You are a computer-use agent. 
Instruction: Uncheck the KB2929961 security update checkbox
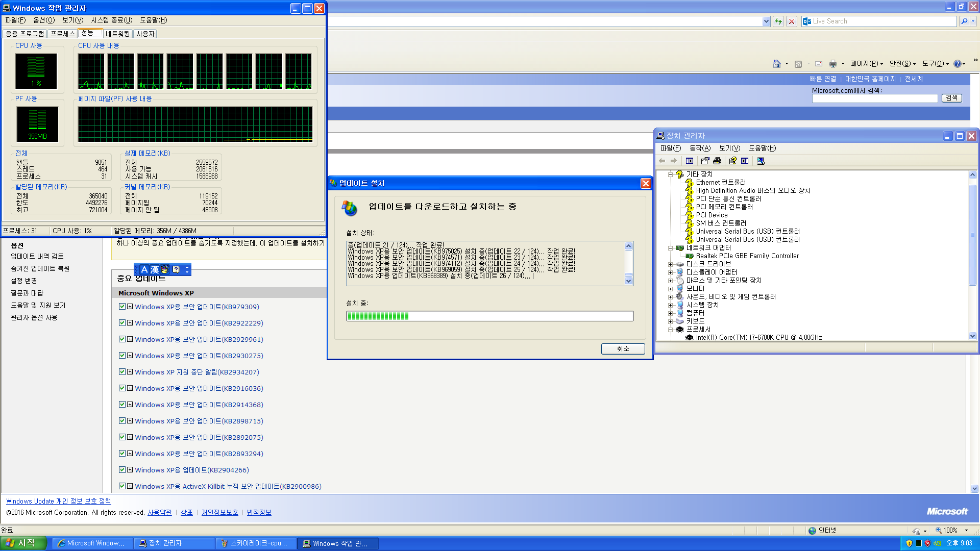pyautogui.click(x=122, y=339)
